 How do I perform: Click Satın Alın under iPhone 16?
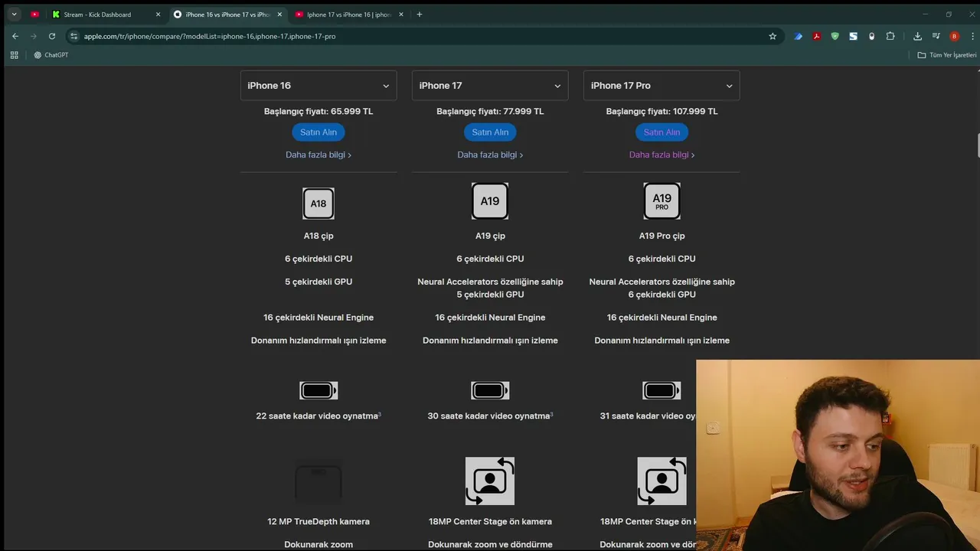(x=318, y=132)
